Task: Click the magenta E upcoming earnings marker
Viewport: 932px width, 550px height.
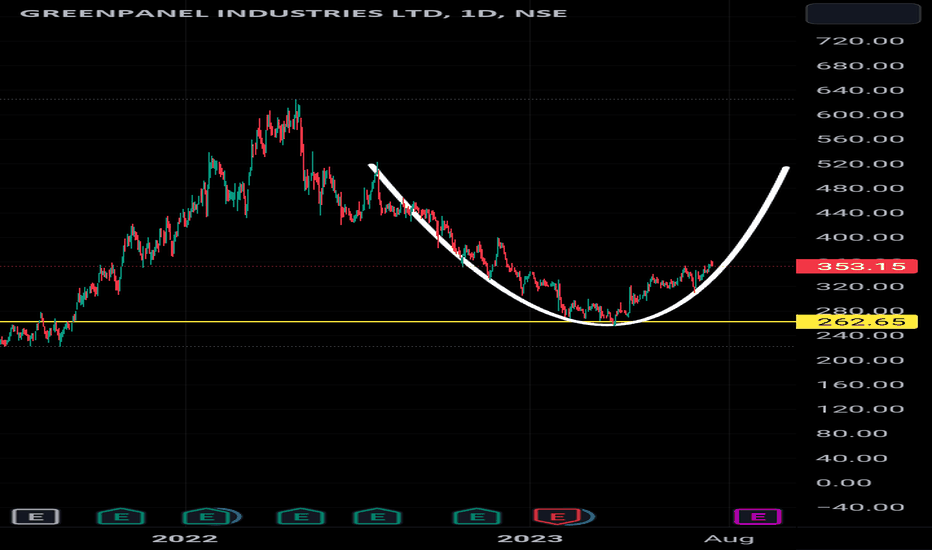Action: [758, 516]
